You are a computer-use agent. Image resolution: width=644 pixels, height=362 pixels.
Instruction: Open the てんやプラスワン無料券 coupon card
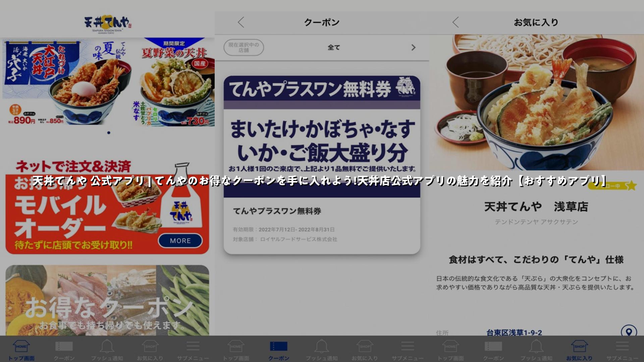coord(322,165)
